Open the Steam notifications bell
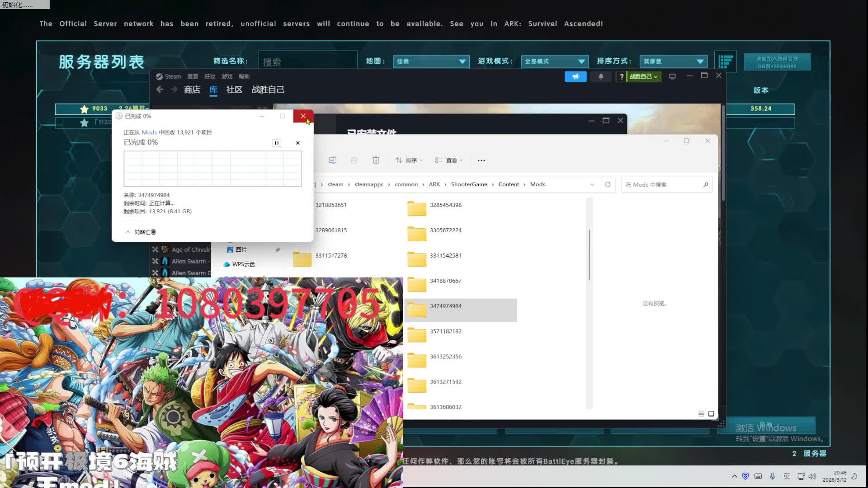Image resolution: width=868 pixels, height=488 pixels. point(601,76)
